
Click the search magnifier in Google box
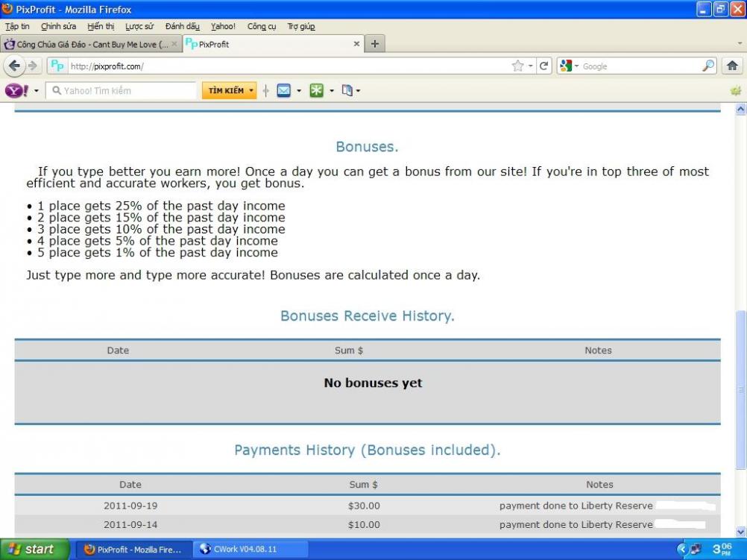coord(708,66)
